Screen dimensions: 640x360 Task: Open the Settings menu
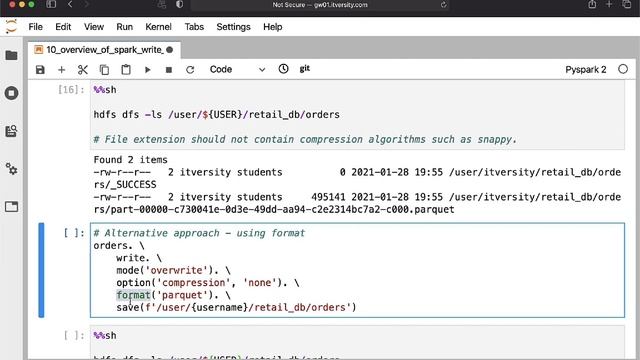[x=233, y=27]
